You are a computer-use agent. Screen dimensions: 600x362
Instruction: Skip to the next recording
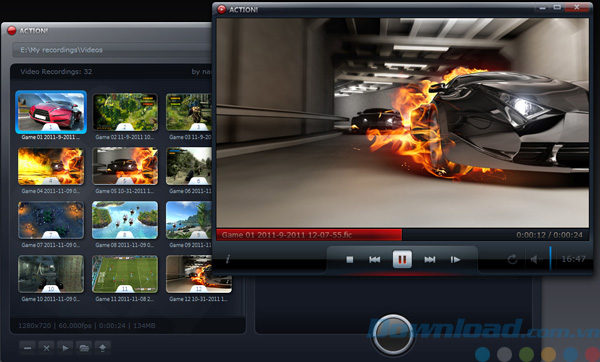coord(430,259)
